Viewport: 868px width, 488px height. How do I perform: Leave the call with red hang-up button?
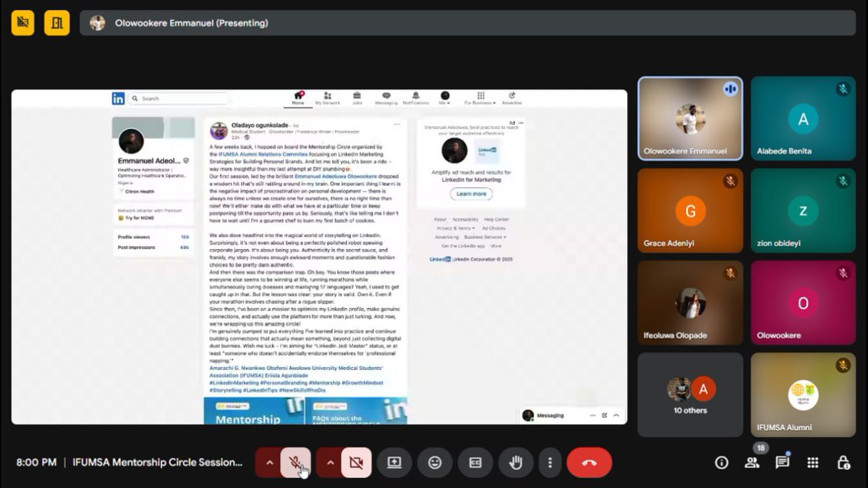click(x=590, y=463)
